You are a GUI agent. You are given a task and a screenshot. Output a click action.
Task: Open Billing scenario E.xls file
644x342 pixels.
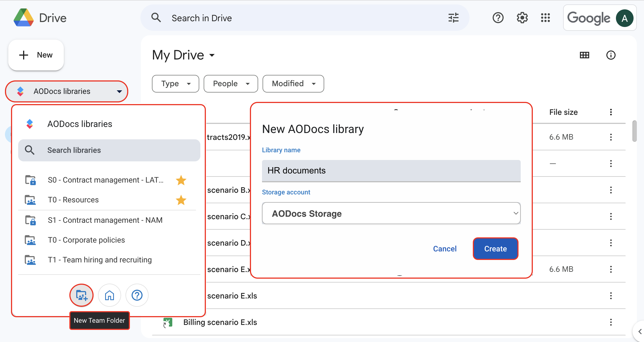pos(220,322)
